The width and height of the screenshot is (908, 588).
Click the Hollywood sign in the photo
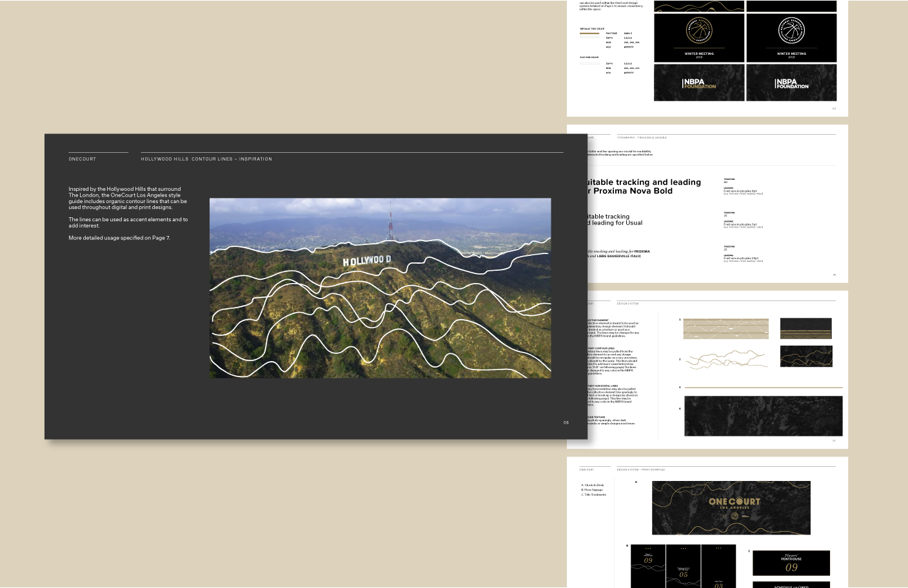coord(367,260)
